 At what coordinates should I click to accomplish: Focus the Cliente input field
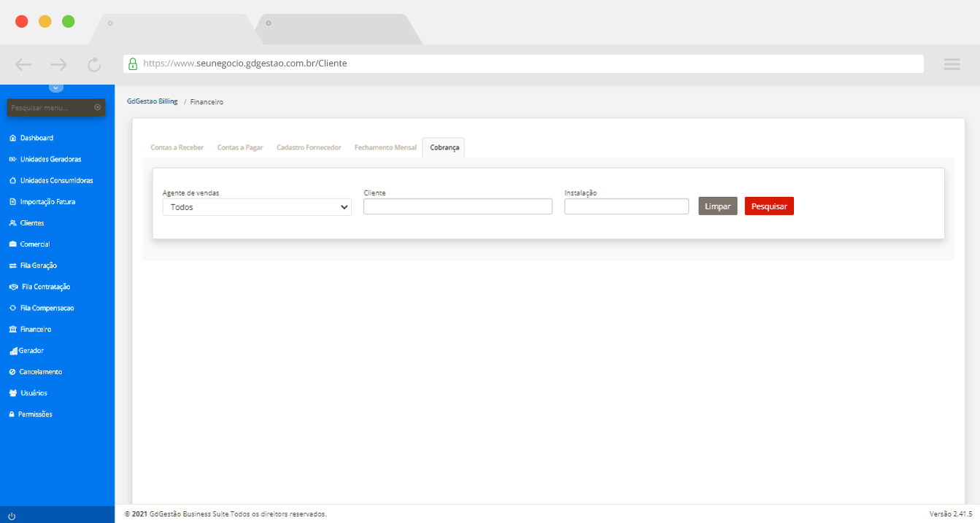tap(458, 206)
